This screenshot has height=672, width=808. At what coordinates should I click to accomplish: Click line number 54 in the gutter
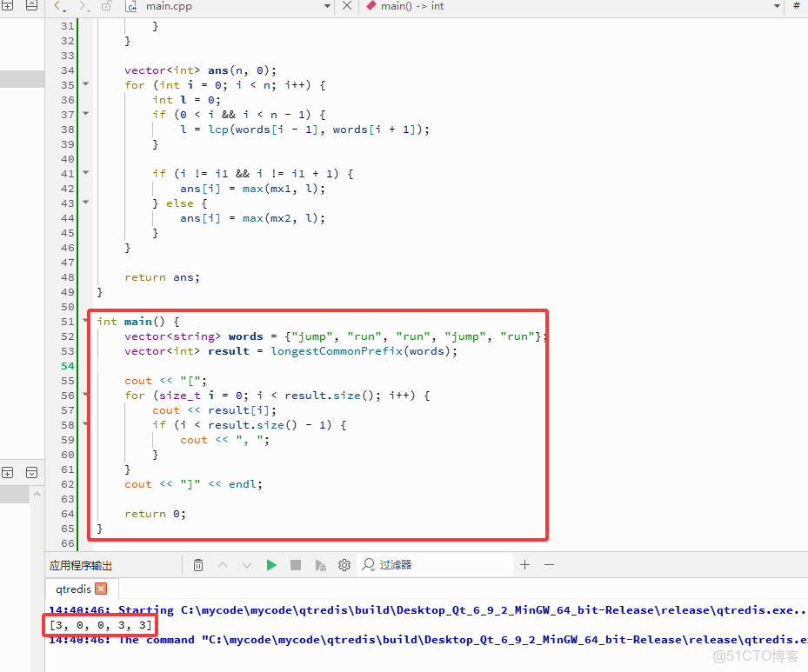(68, 366)
